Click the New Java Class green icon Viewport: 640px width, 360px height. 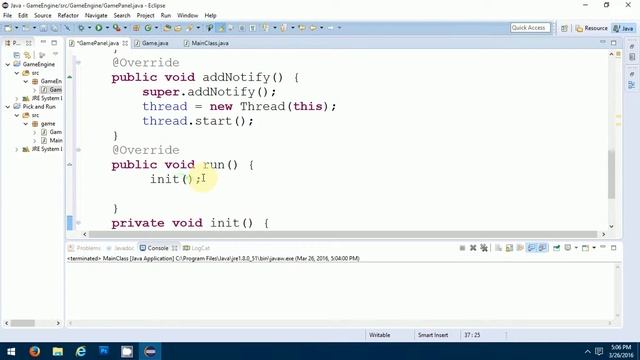pyautogui.click(x=148, y=28)
